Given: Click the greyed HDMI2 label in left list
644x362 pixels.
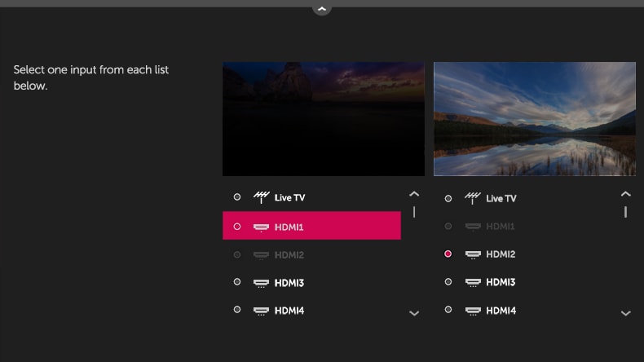Looking at the screenshot, I should click(289, 255).
